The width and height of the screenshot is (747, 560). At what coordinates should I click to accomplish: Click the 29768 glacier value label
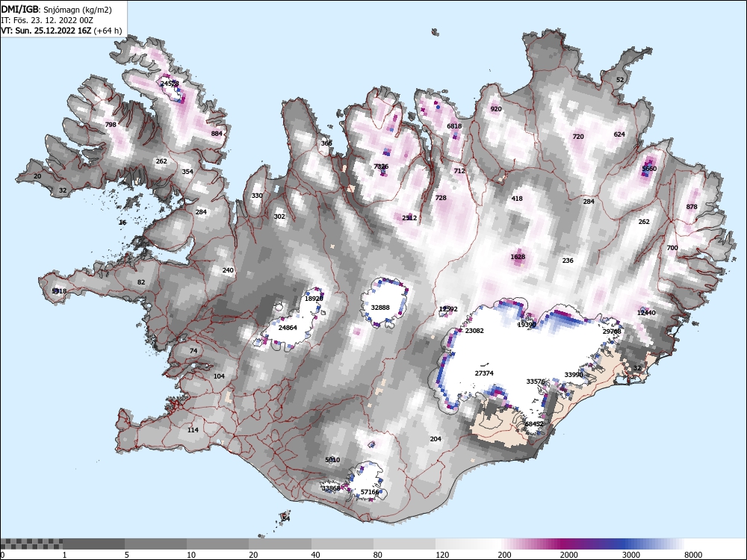click(613, 332)
